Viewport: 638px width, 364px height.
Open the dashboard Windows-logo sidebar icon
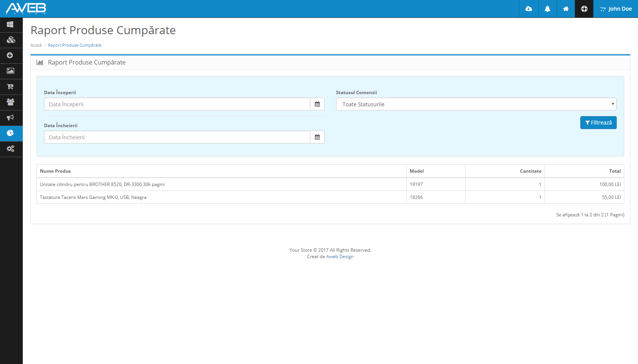point(10,25)
